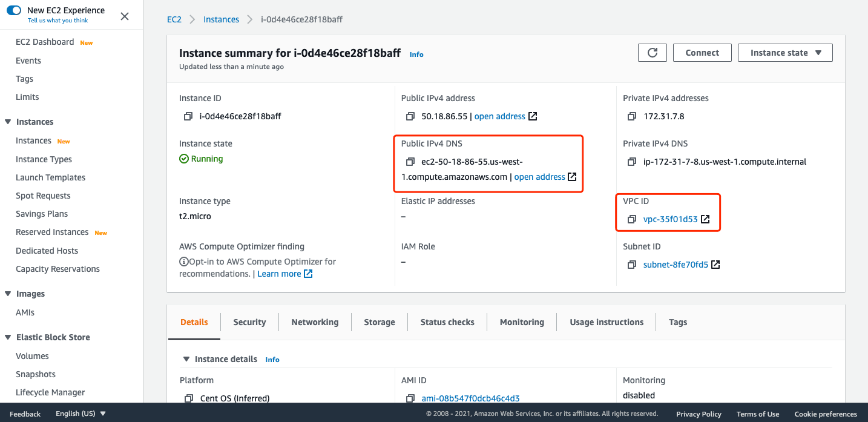The image size is (868, 422).
Task: Open Volumes in the sidebar
Action: (32, 356)
